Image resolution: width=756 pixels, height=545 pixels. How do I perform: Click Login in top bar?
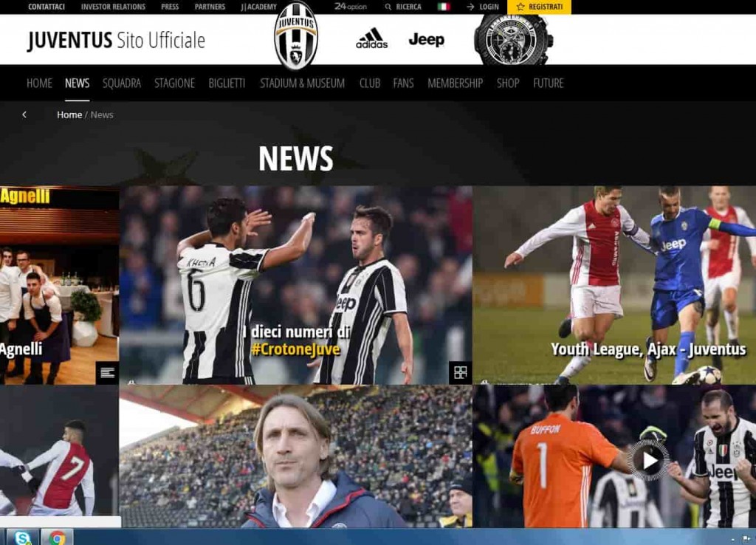pyautogui.click(x=483, y=7)
